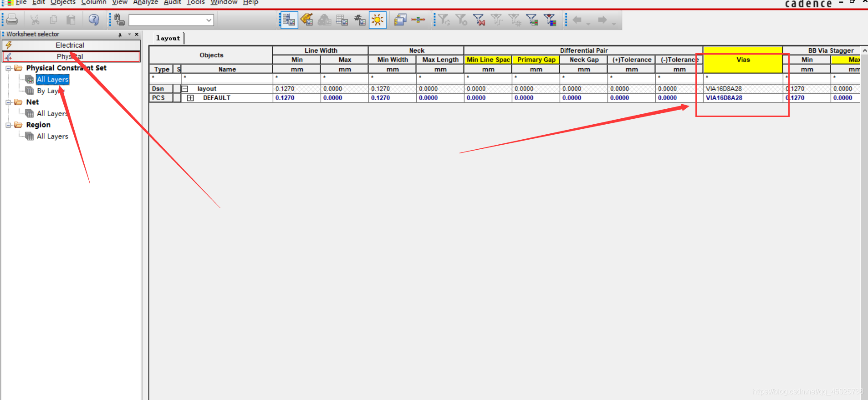
Task: Open the Tools menu
Action: coord(195,2)
